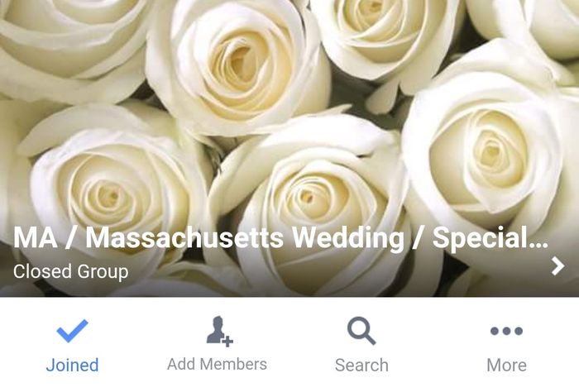The image size is (579, 392).
Task: Click the Closed Group privacy label
Action: [x=71, y=271]
